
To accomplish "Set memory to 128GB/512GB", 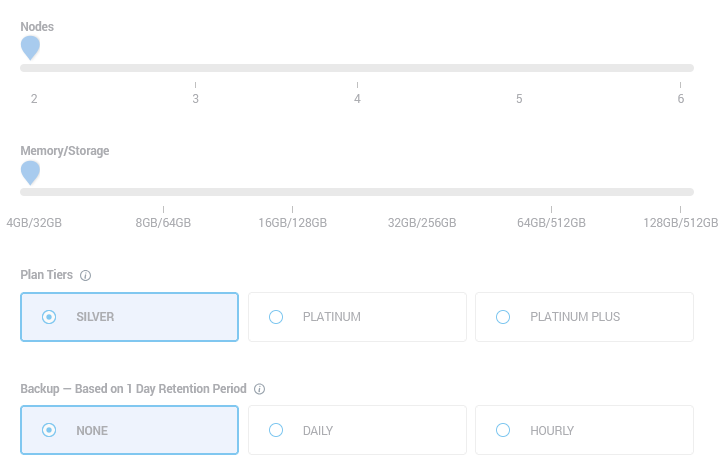I will point(681,192).
